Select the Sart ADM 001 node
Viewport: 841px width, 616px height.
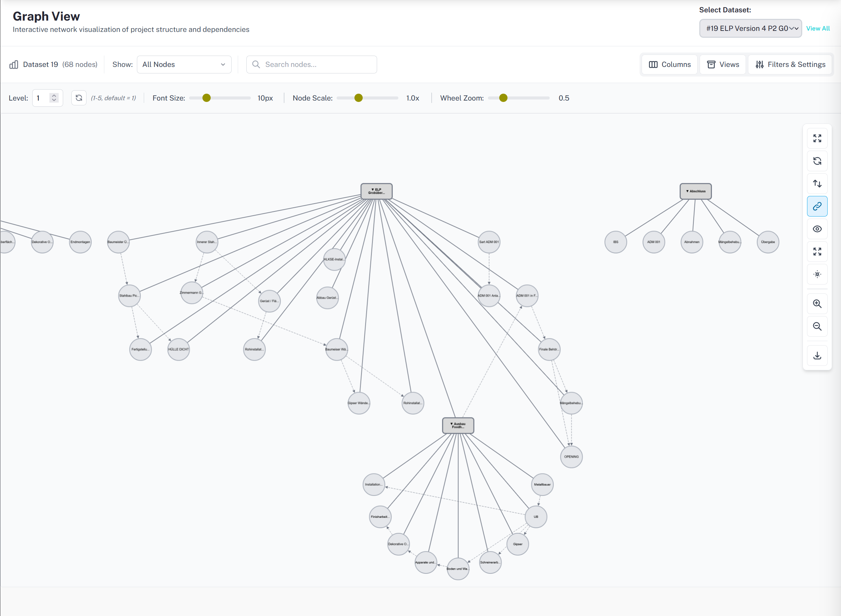(489, 242)
